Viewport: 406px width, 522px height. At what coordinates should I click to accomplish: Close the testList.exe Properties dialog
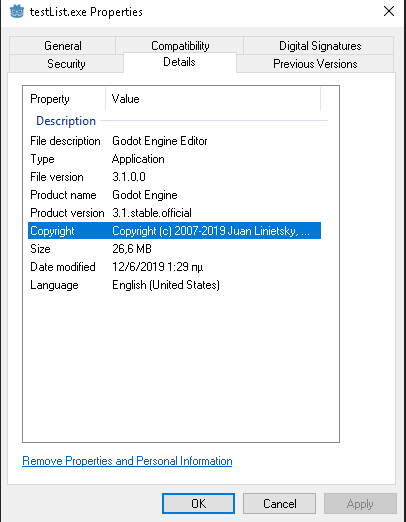pyautogui.click(x=389, y=11)
